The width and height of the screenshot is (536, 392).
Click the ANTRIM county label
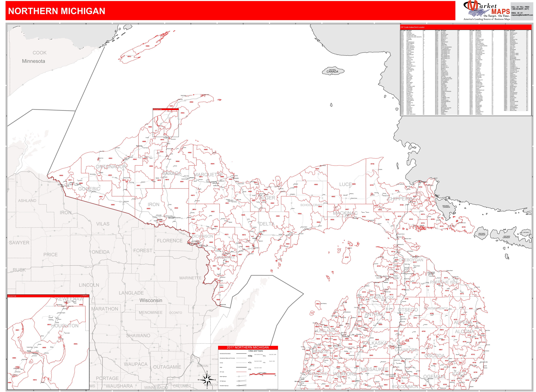point(374,314)
